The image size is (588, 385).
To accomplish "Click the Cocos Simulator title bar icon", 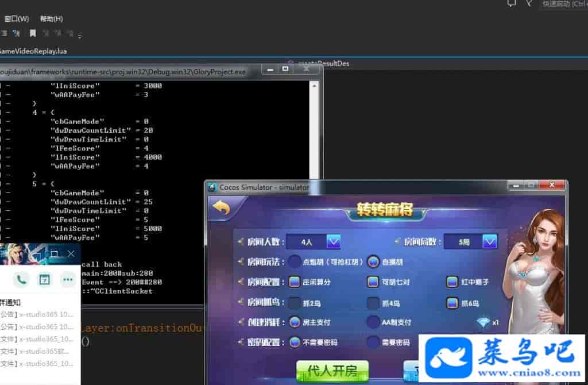I will 212,187.
